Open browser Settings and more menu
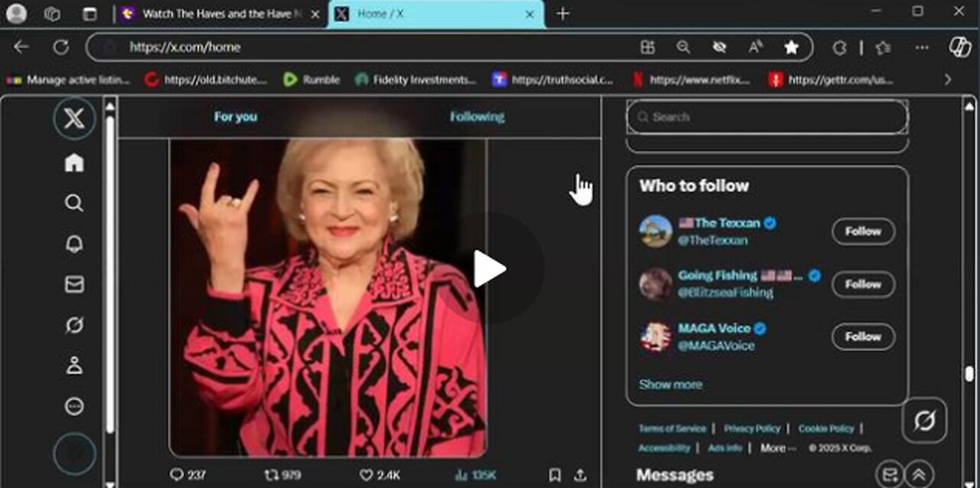This screenshot has width=980, height=488. (x=922, y=47)
